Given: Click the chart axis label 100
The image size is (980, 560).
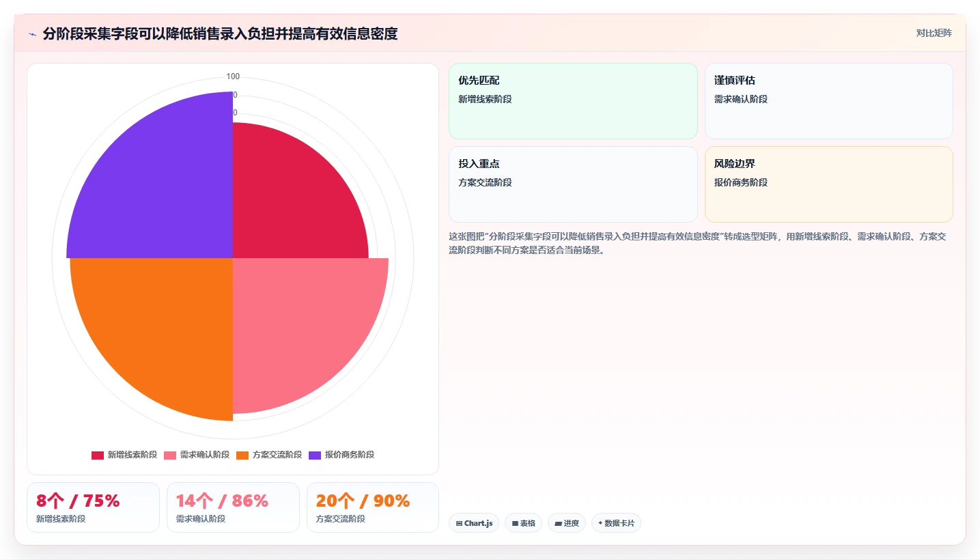Looking at the screenshot, I should point(233,76).
